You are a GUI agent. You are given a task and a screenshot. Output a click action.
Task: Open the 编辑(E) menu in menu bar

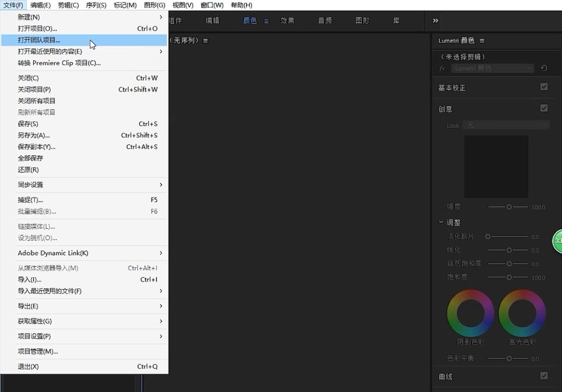point(41,5)
